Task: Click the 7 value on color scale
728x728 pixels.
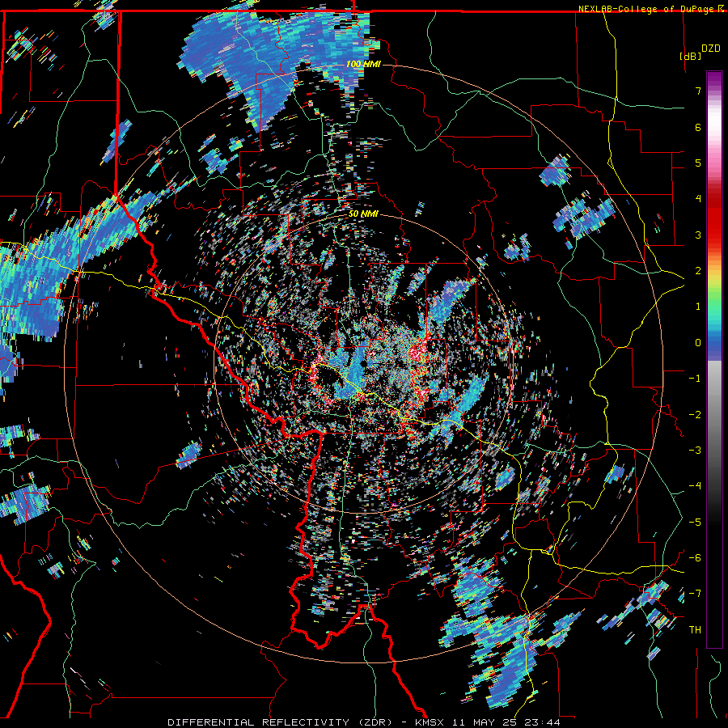Action: coord(698,91)
